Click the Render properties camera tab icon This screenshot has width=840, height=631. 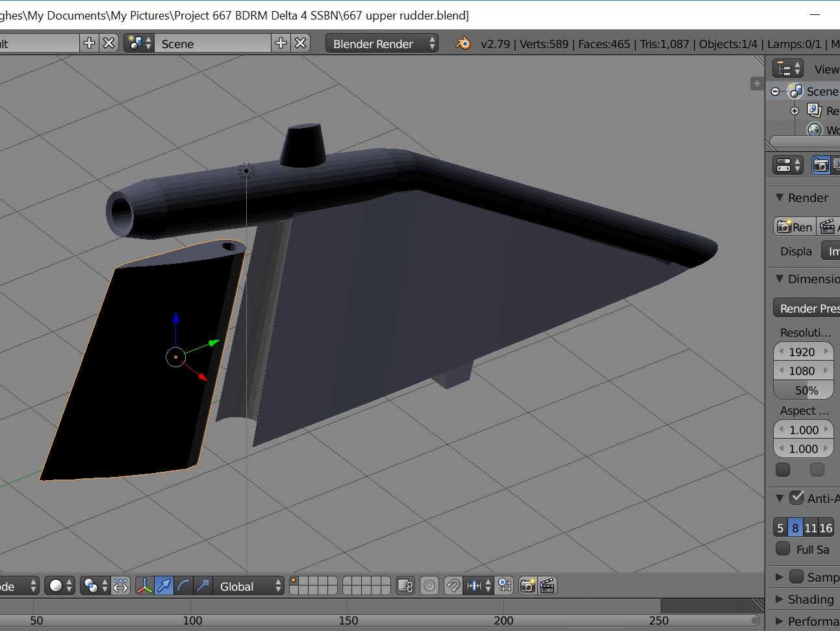(821, 165)
